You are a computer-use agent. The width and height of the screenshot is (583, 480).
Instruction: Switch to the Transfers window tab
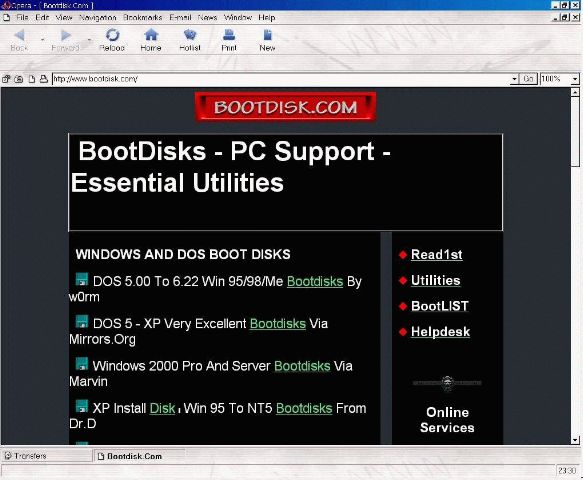click(46, 456)
